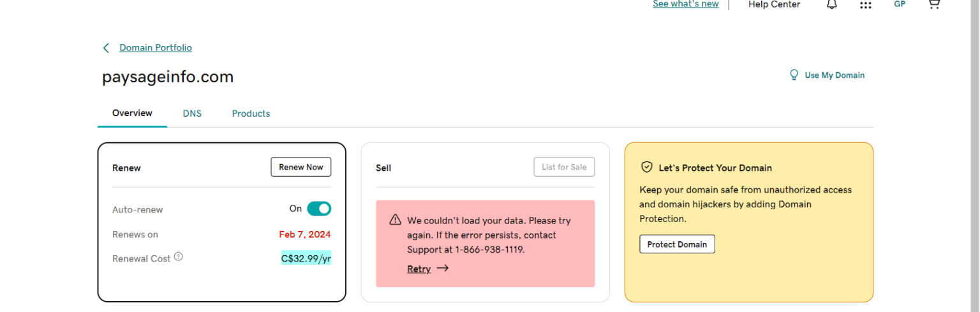Image resolution: width=980 pixels, height=312 pixels.
Task: Click the Protect Domain button
Action: pos(677,244)
